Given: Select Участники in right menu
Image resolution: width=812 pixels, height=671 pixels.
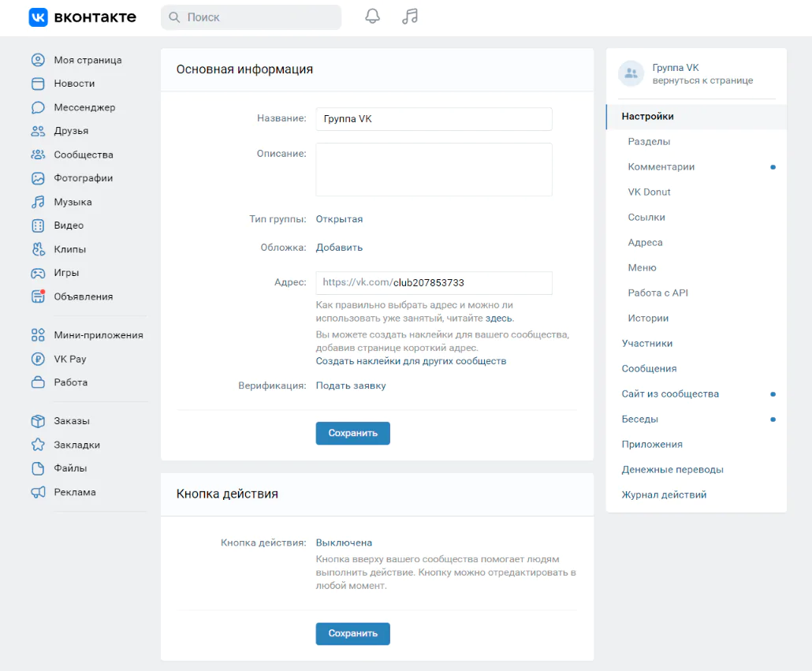Looking at the screenshot, I should (646, 344).
